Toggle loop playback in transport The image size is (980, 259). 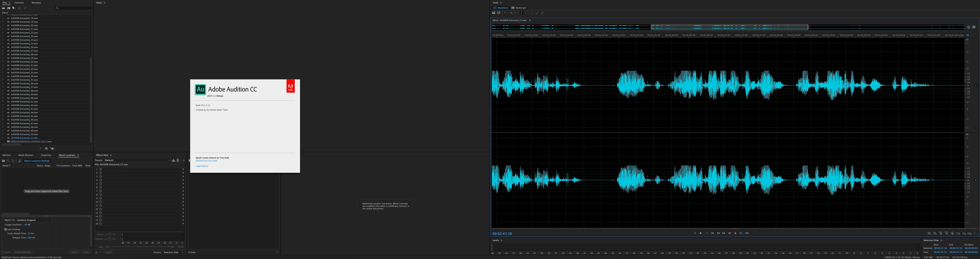pos(741,233)
